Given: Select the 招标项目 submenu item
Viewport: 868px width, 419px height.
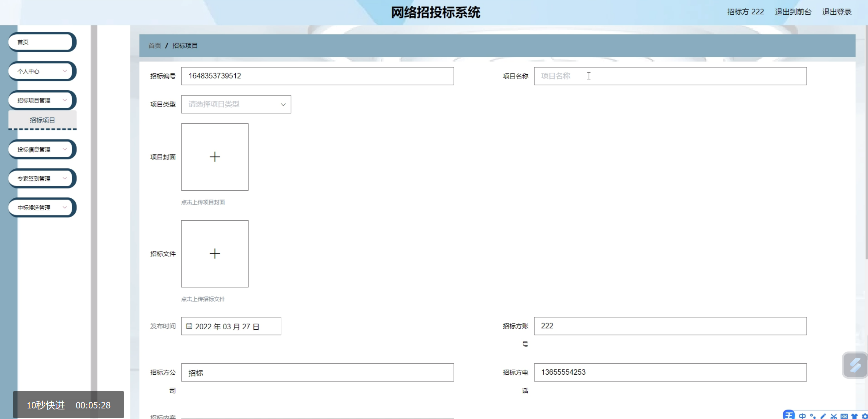Looking at the screenshot, I should pos(42,120).
